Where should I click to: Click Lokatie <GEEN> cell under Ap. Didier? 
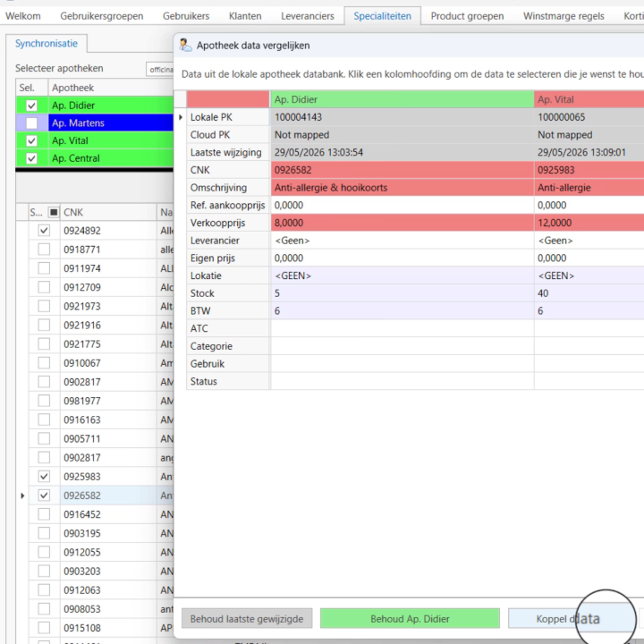pos(402,275)
